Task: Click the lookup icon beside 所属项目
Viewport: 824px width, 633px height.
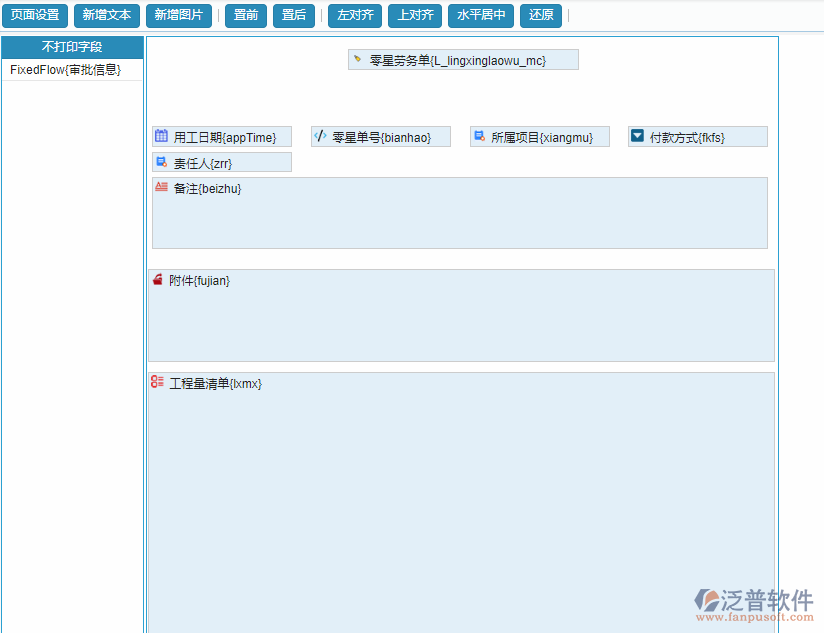Action: [x=479, y=136]
